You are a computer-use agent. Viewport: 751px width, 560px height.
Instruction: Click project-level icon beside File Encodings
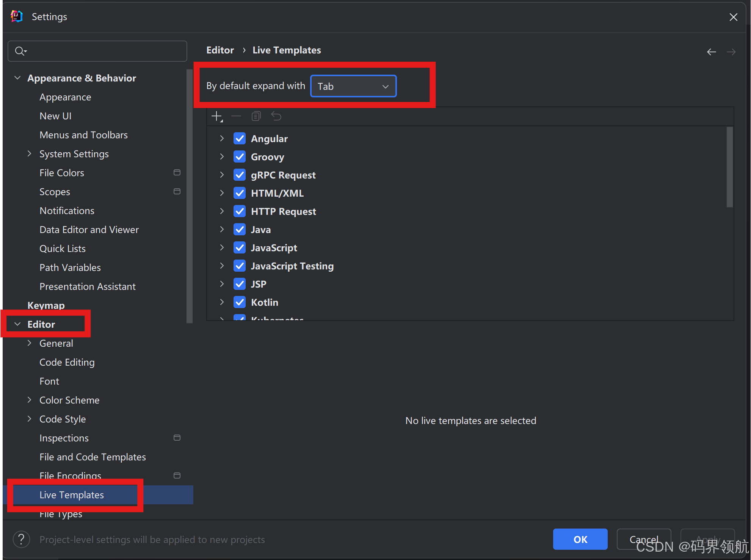pos(177,476)
